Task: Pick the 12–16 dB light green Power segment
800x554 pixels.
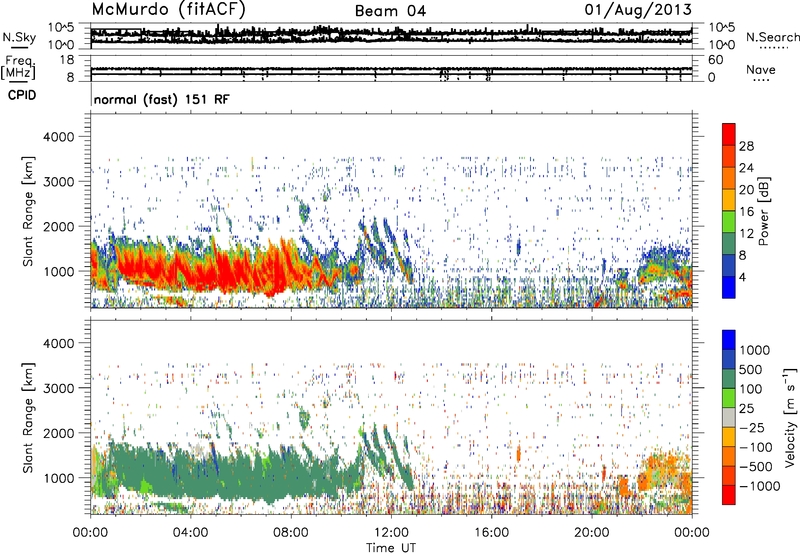Action: pyautogui.click(x=729, y=222)
